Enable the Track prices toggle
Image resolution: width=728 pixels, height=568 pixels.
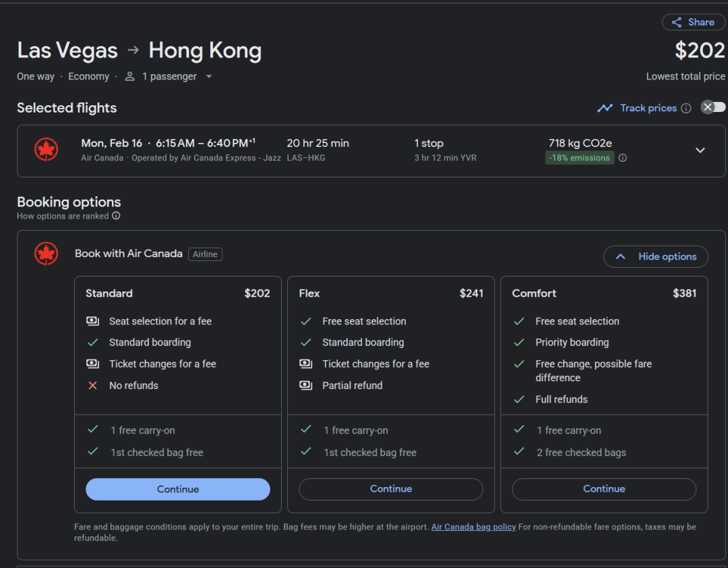(713, 107)
